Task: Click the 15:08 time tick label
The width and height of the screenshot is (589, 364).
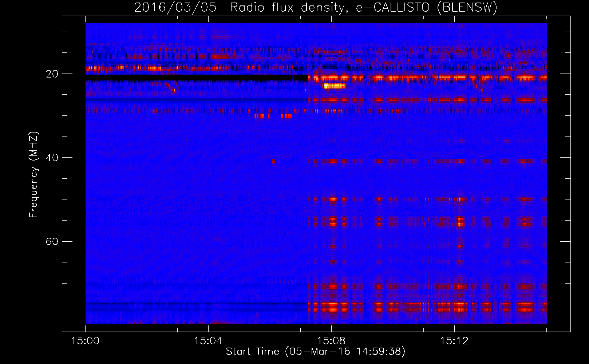Action: (331, 341)
